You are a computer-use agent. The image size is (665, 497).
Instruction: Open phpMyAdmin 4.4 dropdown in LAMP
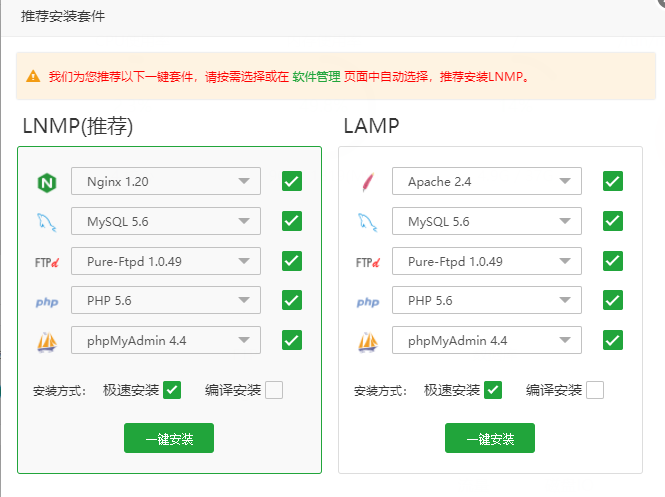(x=487, y=340)
